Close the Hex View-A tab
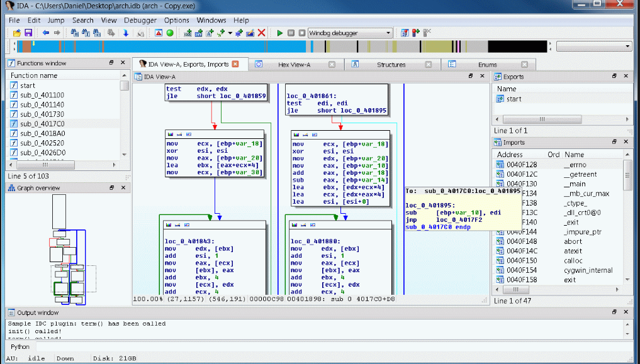Viewport: 640px width, 364px height. [x=332, y=64]
